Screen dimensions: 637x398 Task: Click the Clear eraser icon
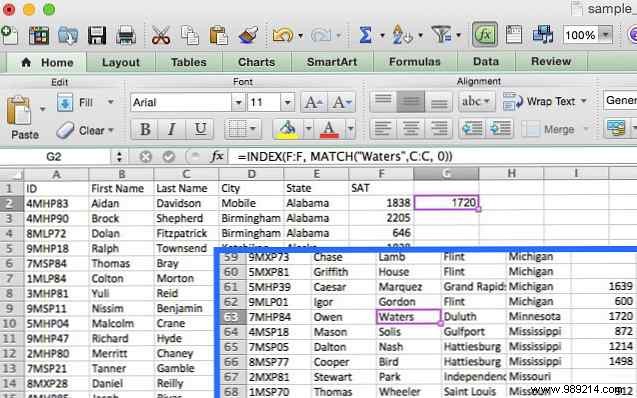tap(65, 131)
